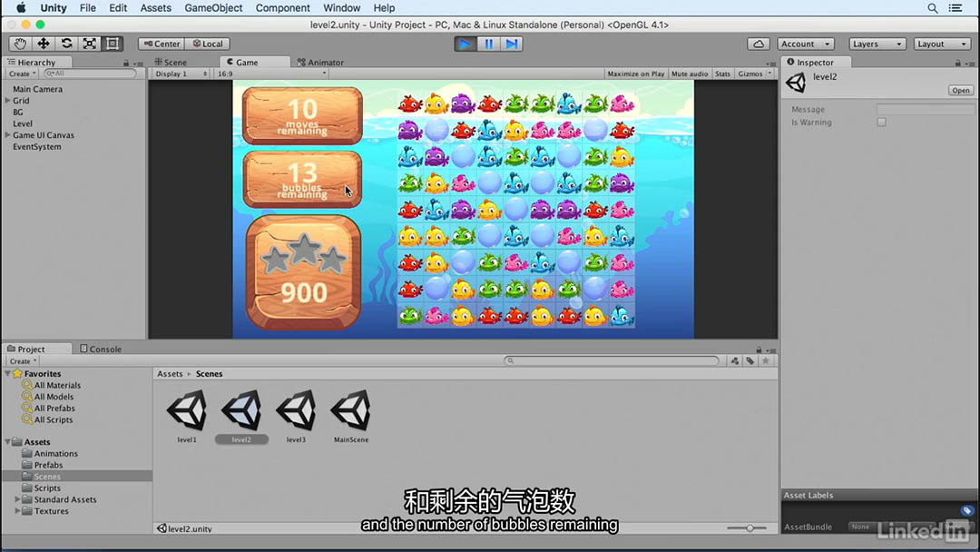Switch to the Console tab
This screenshot has height=552, width=980.
101,349
